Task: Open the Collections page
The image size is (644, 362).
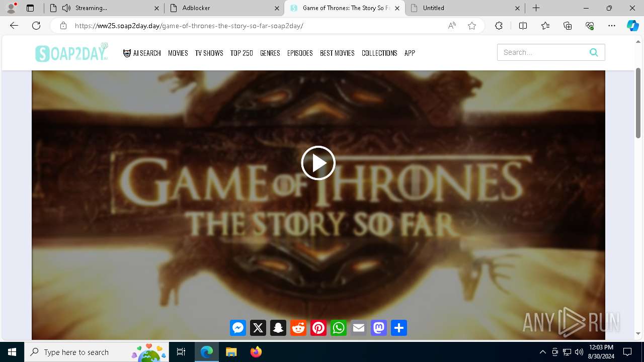Action: pos(379,53)
